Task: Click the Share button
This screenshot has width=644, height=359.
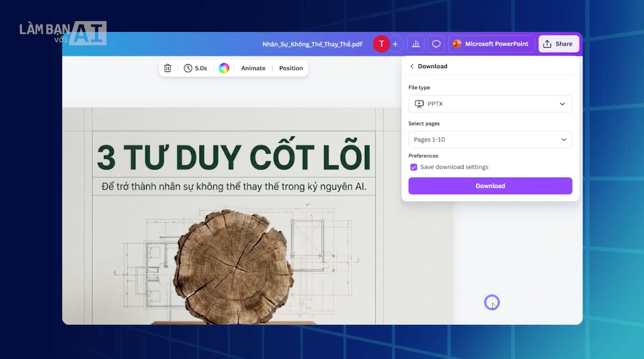Action: pyautogui.click(x=558, y=44)
